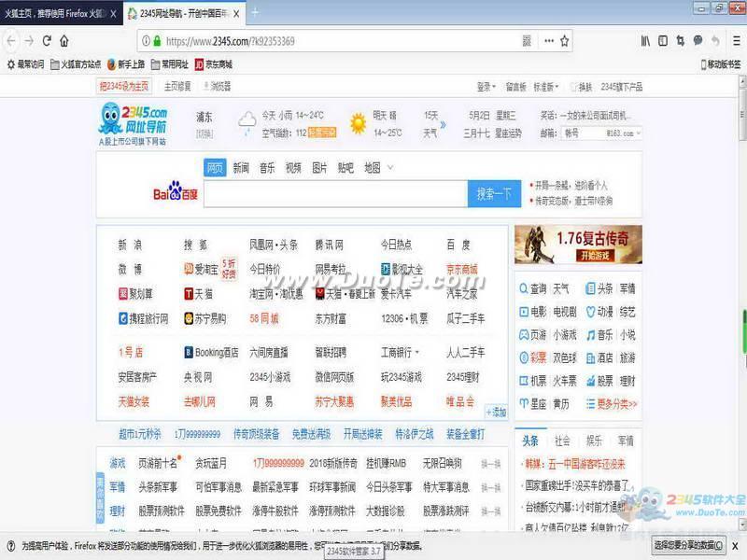Image resolution: width=747 pixels, height=560 pixels.
Task: Select the 视频 search tab
Action: tap(293, 168)
